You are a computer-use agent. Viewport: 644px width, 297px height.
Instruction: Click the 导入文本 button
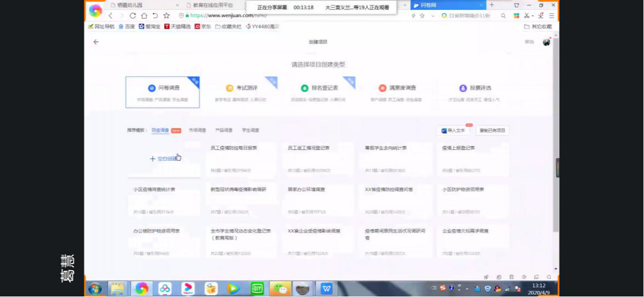coord(453,130)
